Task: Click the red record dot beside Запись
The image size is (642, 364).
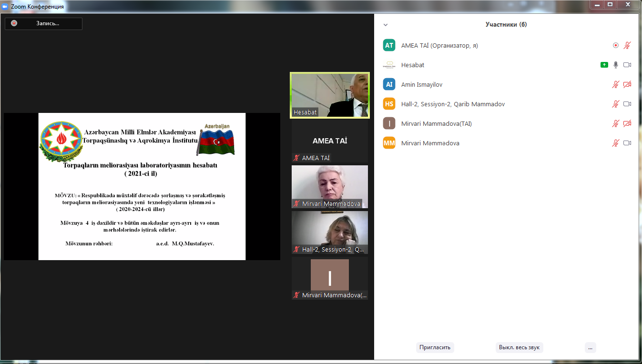Action: 14,23
